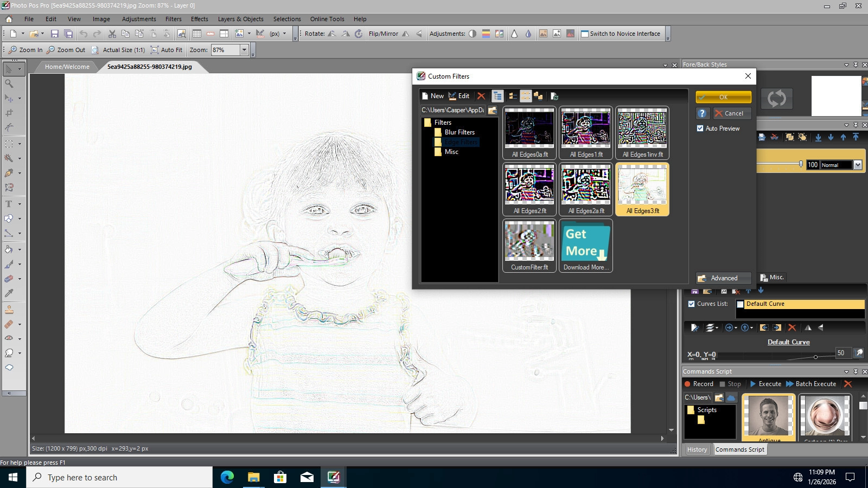Browse folder icon next to filter path
The height and width of the screenshot is (488, 868).
tap(493, 110)
